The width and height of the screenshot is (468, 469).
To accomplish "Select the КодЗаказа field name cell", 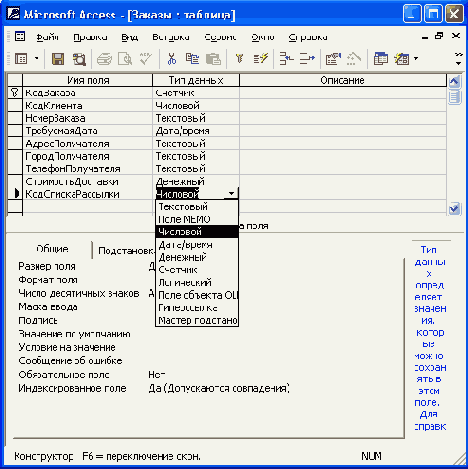I will pyautogui.click(x=87, y=93).
